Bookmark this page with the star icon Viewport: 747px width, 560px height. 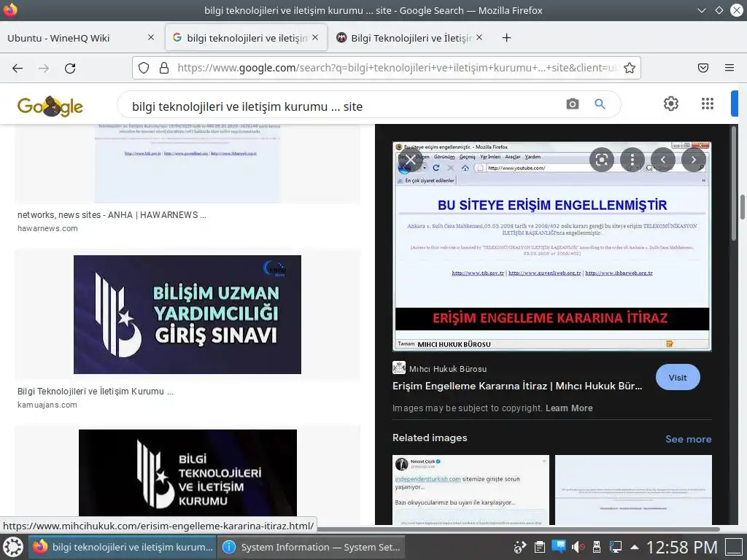coord(630,68)
